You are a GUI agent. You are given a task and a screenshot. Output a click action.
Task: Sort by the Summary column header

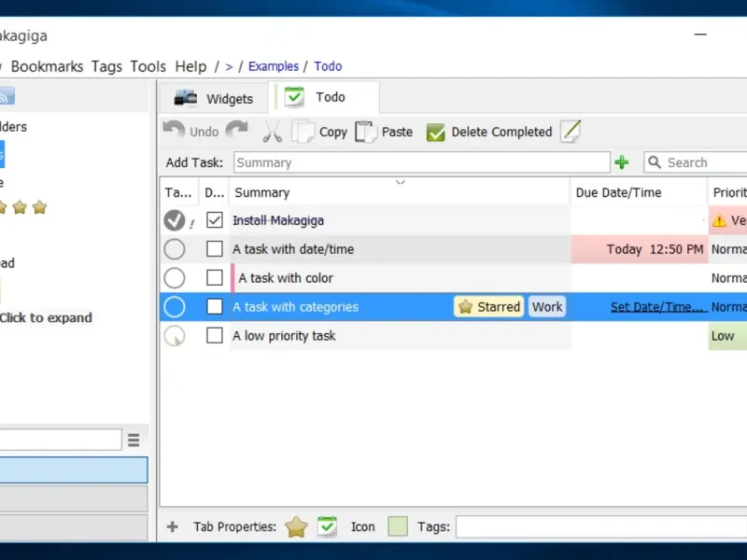tap(400, 192)
